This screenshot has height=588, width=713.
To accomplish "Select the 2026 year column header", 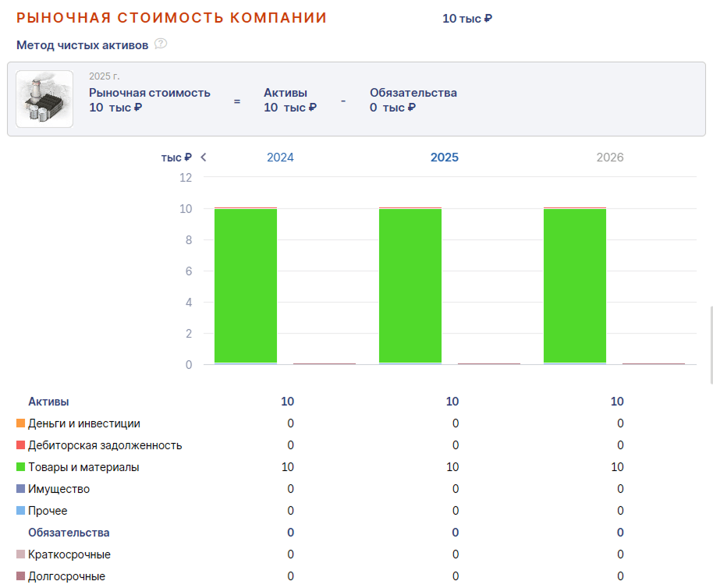I will 610,158.
